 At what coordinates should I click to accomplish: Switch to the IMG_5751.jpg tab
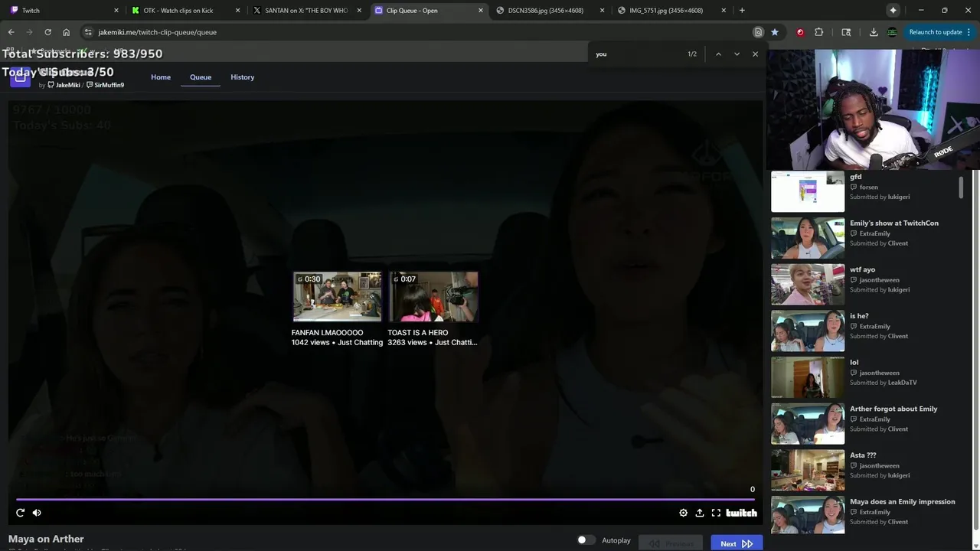[x=671, y=10]
